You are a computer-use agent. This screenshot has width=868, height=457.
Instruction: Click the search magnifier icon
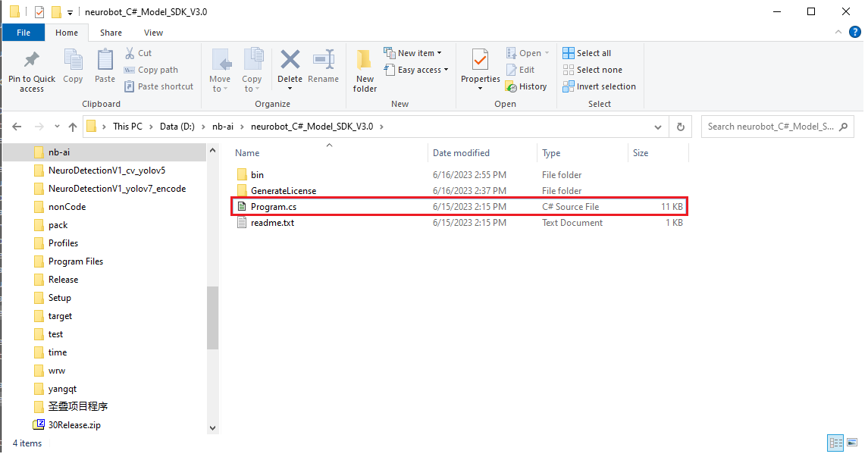(843, 127)
